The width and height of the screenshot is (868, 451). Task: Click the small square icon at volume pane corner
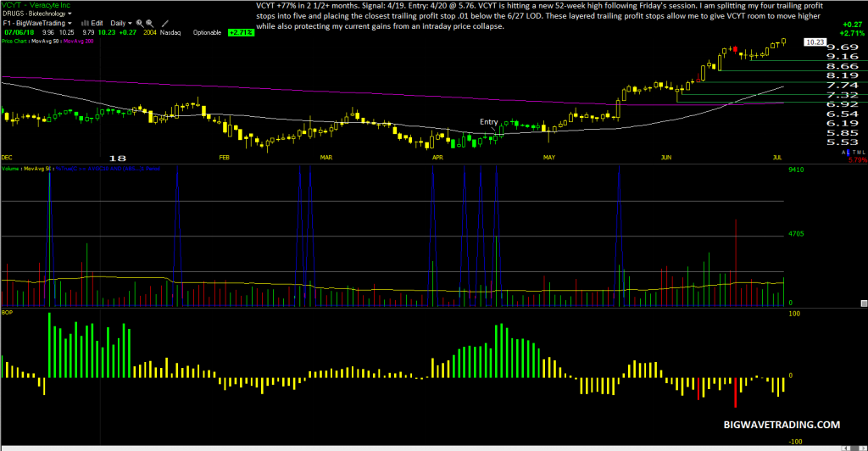(x=864, y=303)
